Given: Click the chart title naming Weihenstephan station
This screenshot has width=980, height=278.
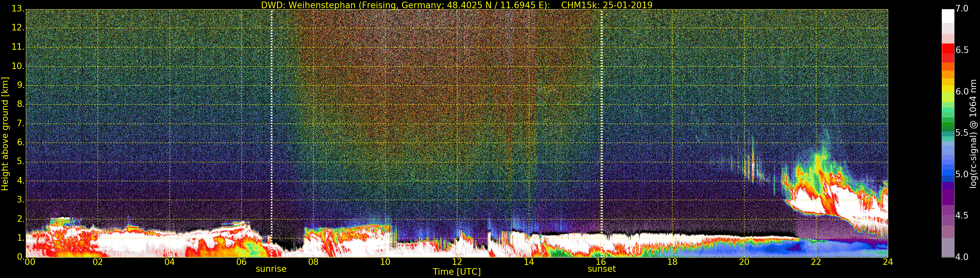Looking at the screenshot, I should [457, 5].
